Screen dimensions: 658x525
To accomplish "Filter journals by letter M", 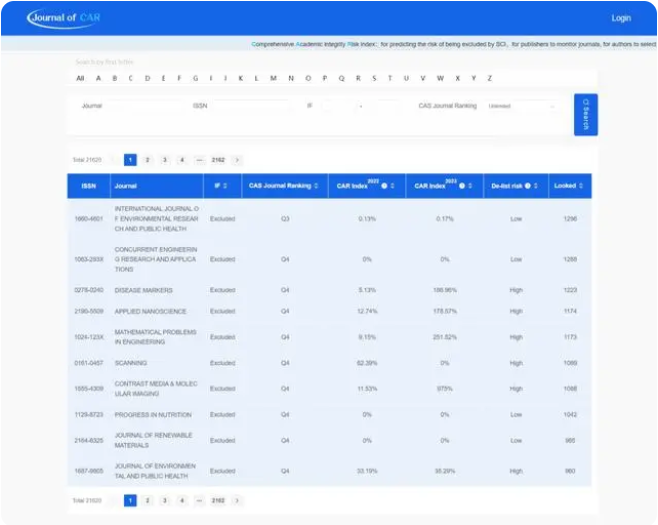I will (272, 78).
